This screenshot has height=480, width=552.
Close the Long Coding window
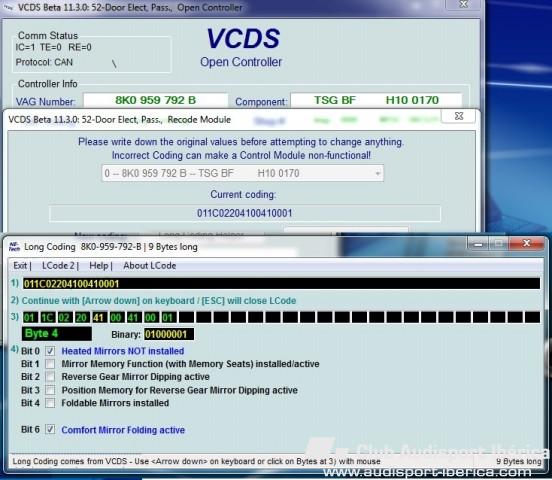click(527, 243)
